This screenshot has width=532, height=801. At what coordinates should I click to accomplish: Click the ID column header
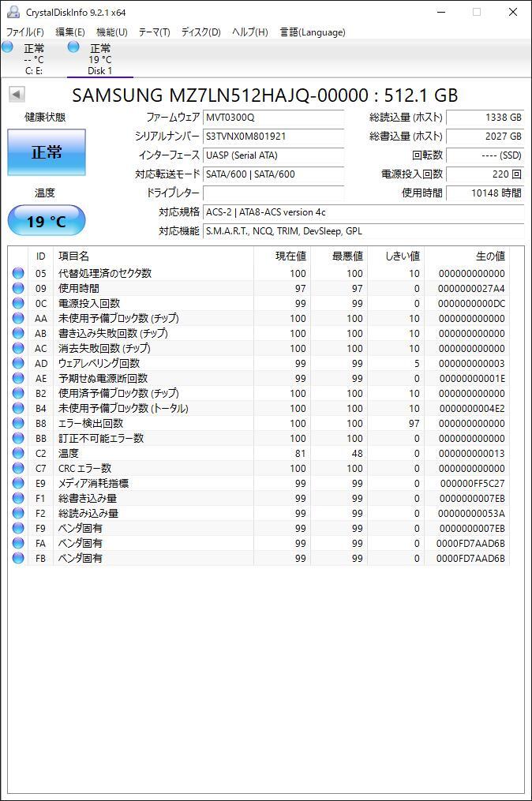click(x=41, y=256)
